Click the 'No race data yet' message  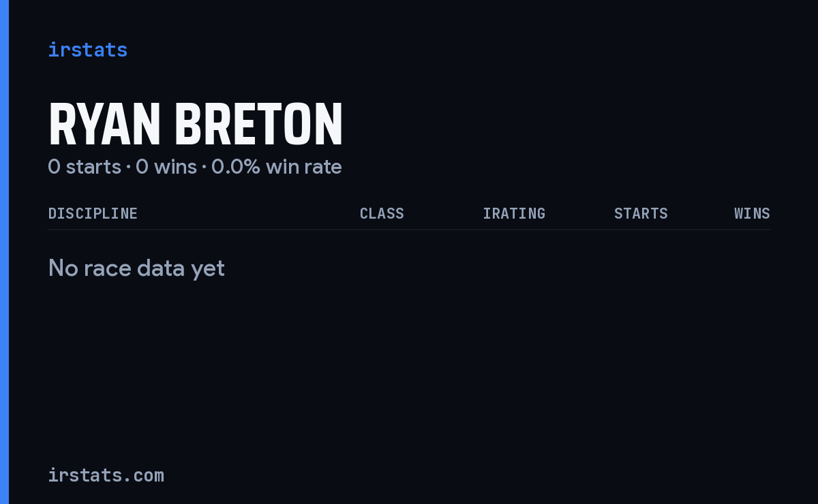[x=136, y=268]
